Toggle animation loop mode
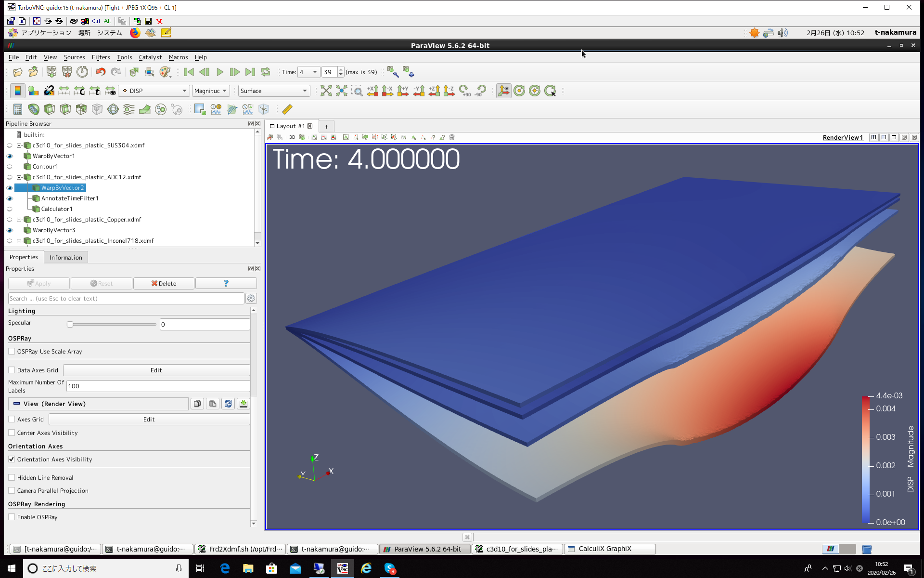This screenshot has width=924, height=578. point(266,72)
